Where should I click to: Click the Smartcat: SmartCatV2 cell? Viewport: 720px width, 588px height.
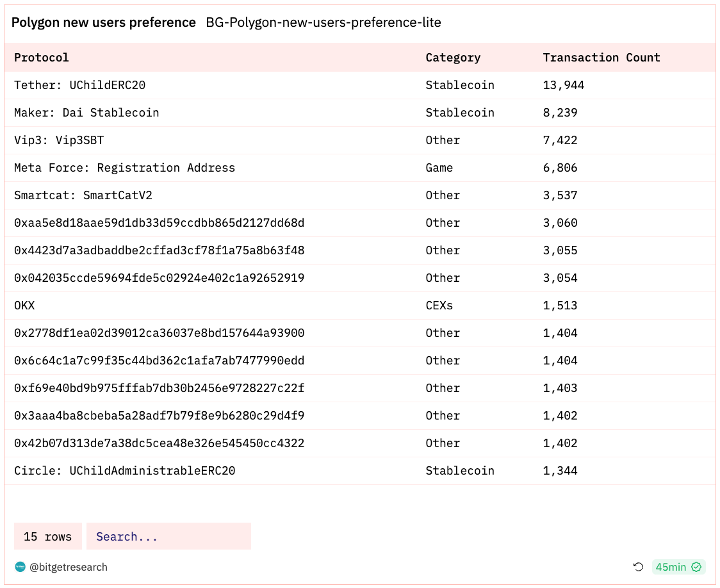coord(83,195)
